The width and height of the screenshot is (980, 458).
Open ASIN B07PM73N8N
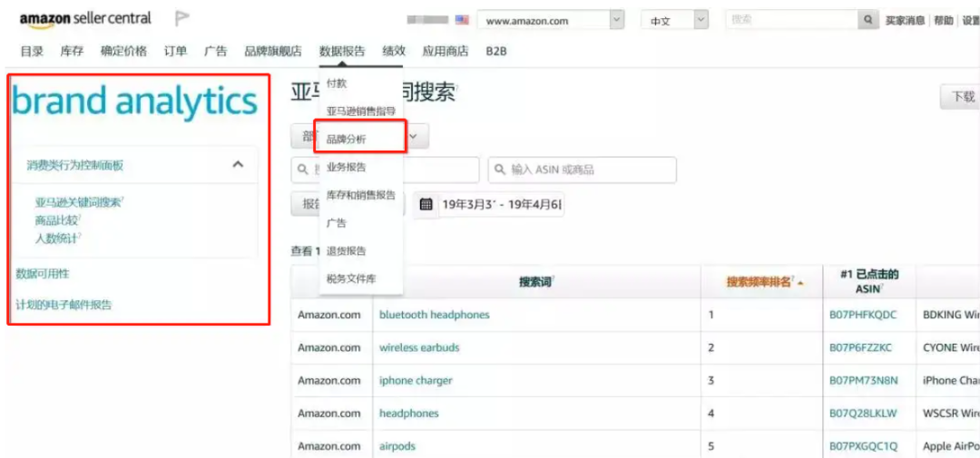[x=864, y=381]
